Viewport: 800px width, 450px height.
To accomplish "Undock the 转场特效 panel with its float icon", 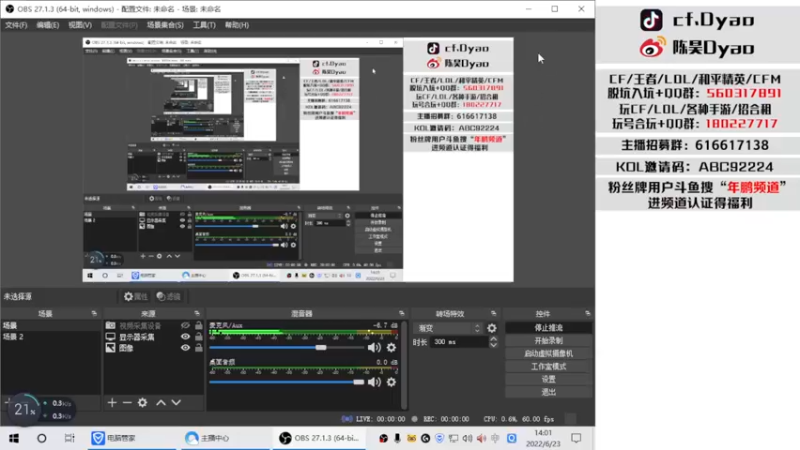I will pos(493,313).
